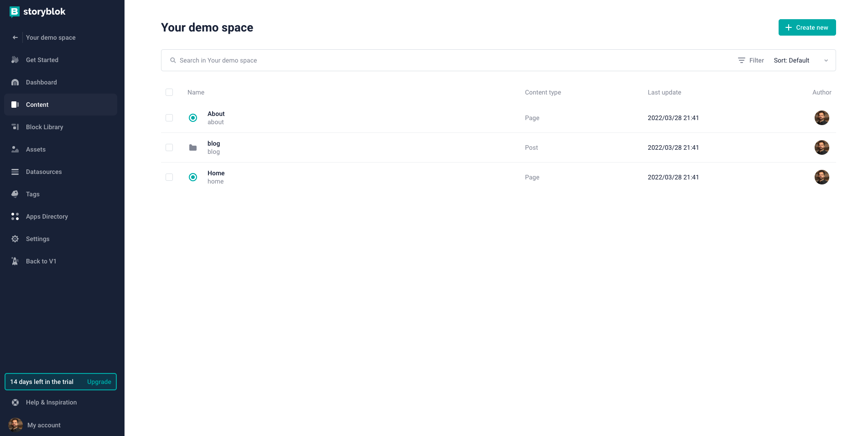Image resolution: width=868 pixels, height=436 pixels.
Task: Click the Create new button
Action: click(x=807, y=27)
